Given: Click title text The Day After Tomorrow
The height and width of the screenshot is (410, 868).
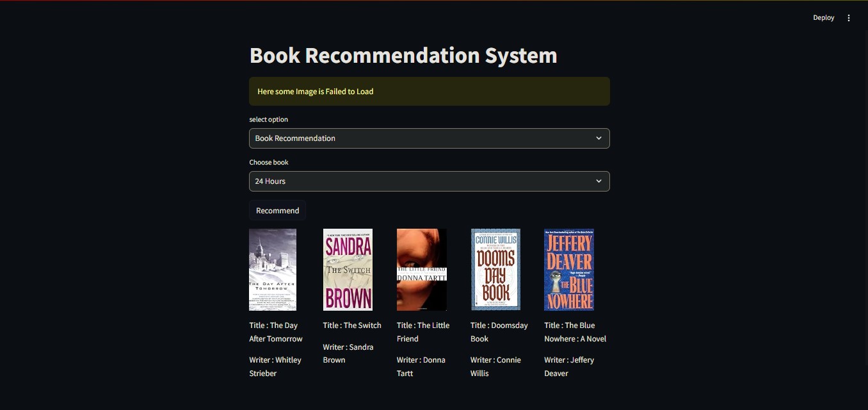Looking at the screenshot, I should tap(276, 332).
